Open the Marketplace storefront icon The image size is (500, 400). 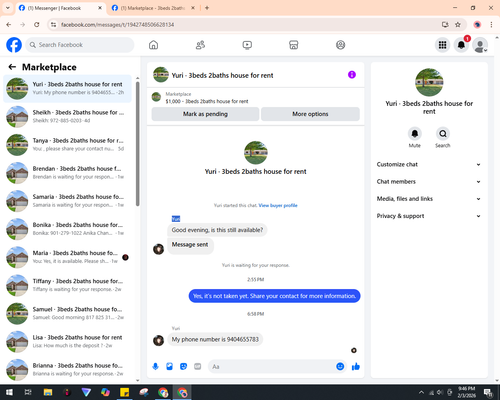[294, 45]
